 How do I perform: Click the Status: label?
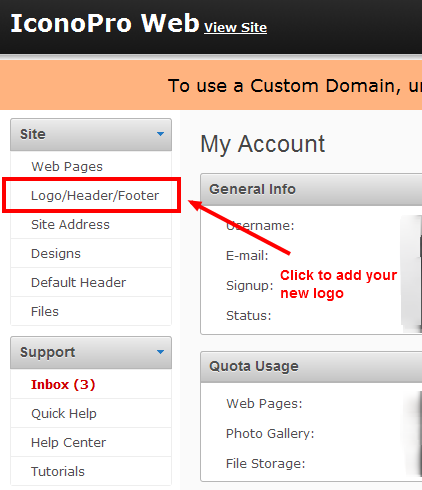tap(249, 316)
